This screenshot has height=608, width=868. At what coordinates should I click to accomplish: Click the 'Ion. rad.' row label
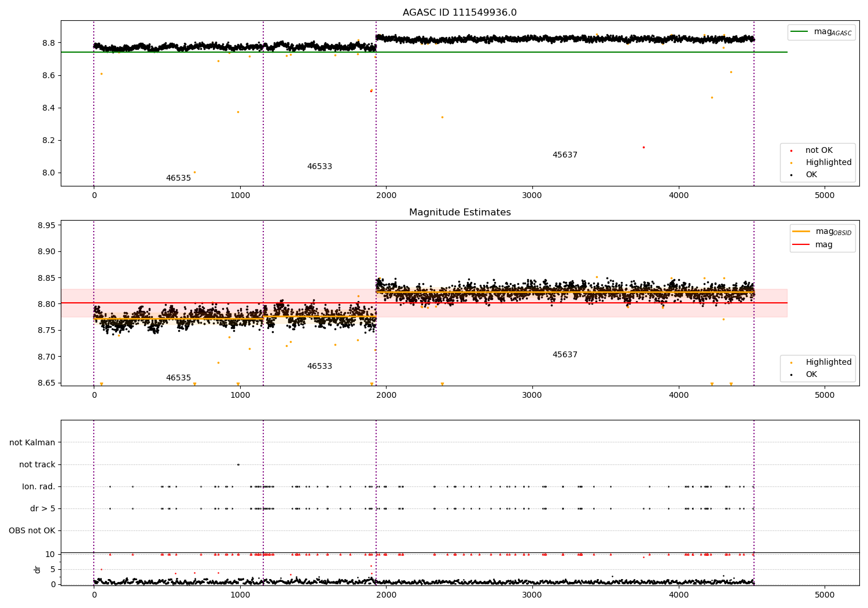pyautogui.click(x=39, y=487)
